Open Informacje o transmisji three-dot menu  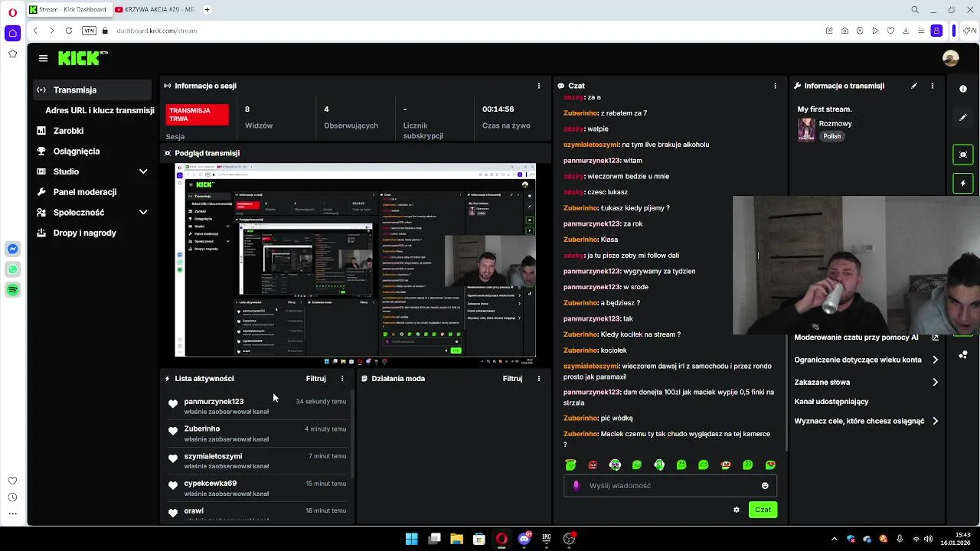click(933, 86)
